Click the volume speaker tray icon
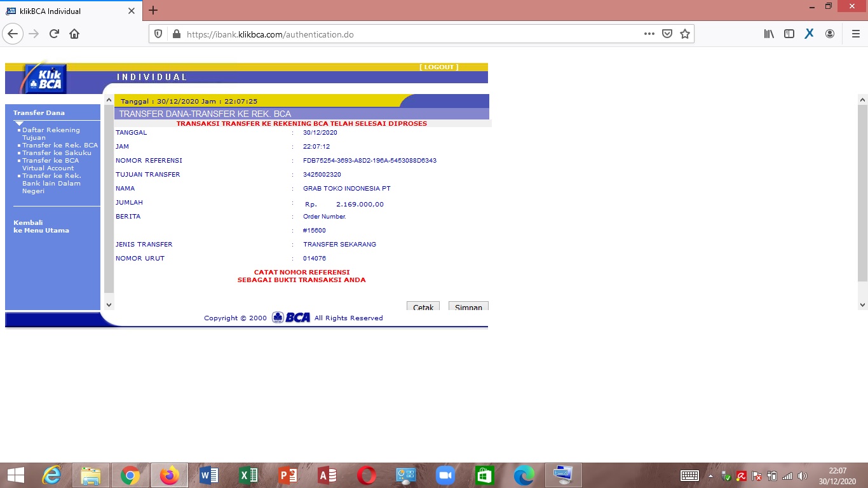 point(803,476)
